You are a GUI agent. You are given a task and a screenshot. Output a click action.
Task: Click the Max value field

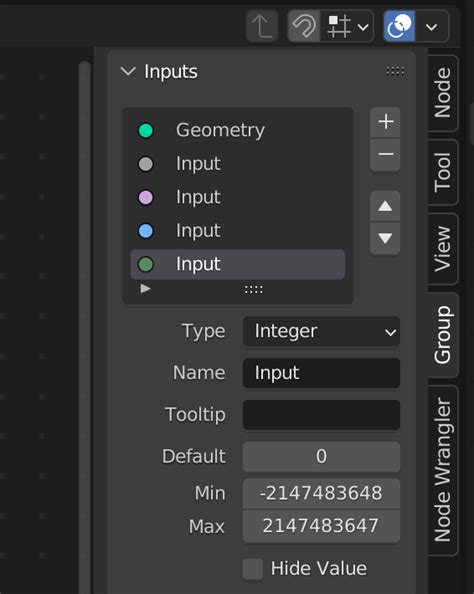321,526
